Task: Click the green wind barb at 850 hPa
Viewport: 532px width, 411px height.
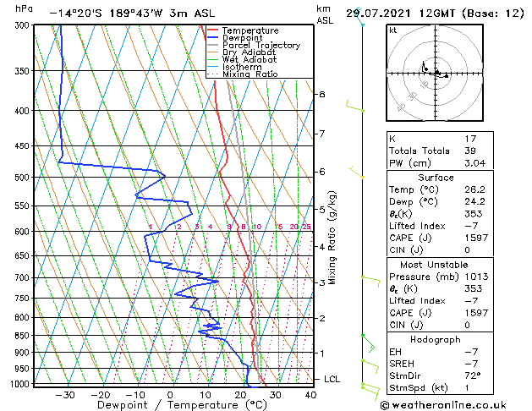Action: pyautogui.click(x=368, y=343)
